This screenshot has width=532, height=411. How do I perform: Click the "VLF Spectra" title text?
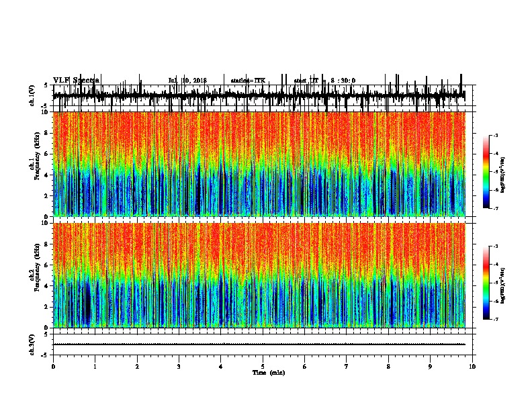tap(76, 80)
